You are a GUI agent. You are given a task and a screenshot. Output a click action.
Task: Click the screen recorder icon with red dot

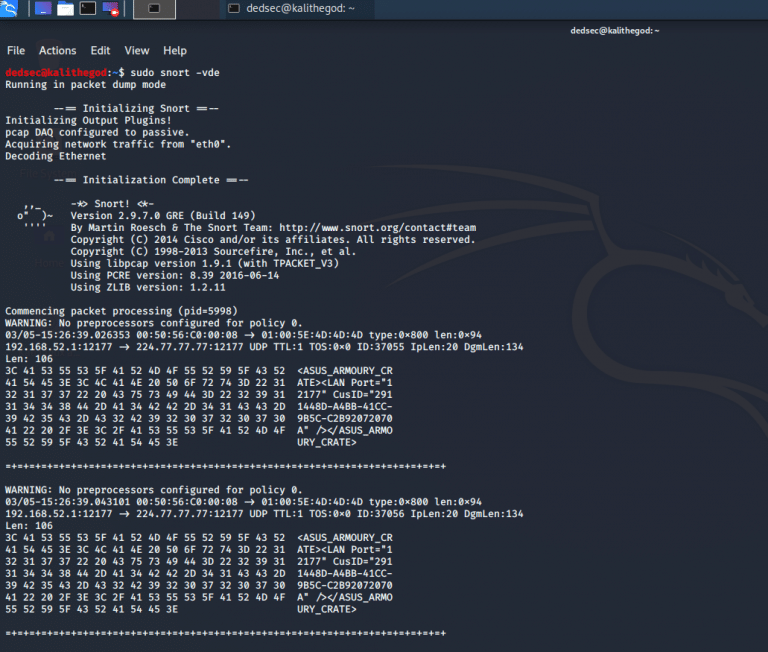(111, 10)
